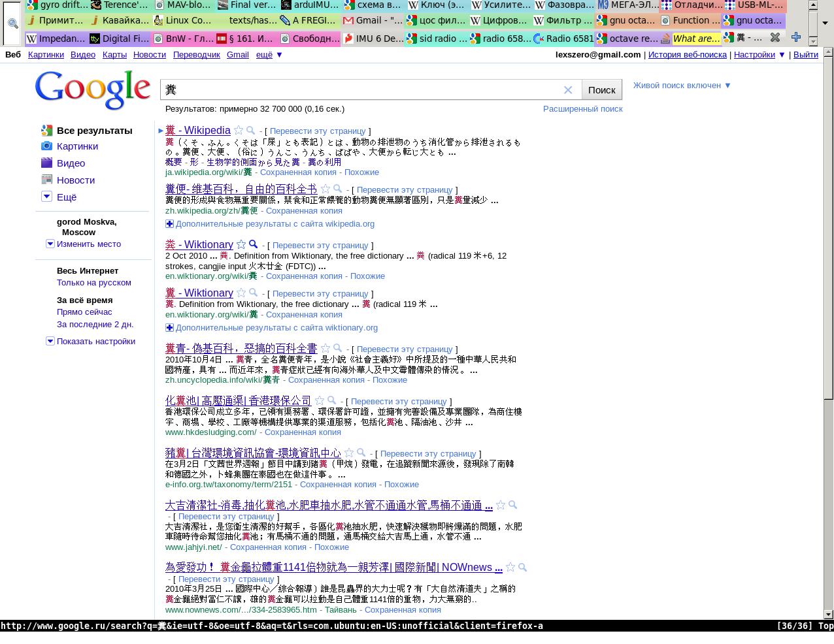Expand additional results from wikipedia.org
Viewport: 834px width, 644px height.
(169, 224)
